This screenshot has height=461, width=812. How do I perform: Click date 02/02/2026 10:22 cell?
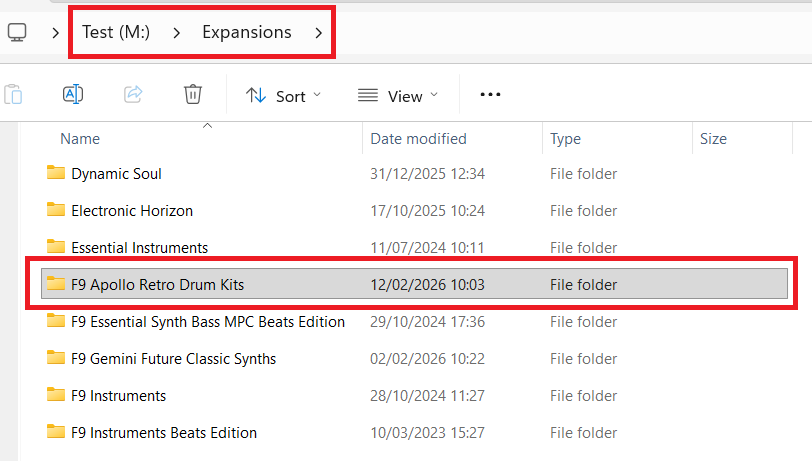(427, 359)
